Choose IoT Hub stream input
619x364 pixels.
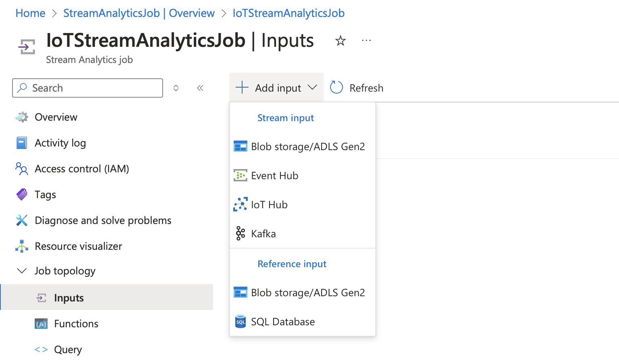pos(269,205)
